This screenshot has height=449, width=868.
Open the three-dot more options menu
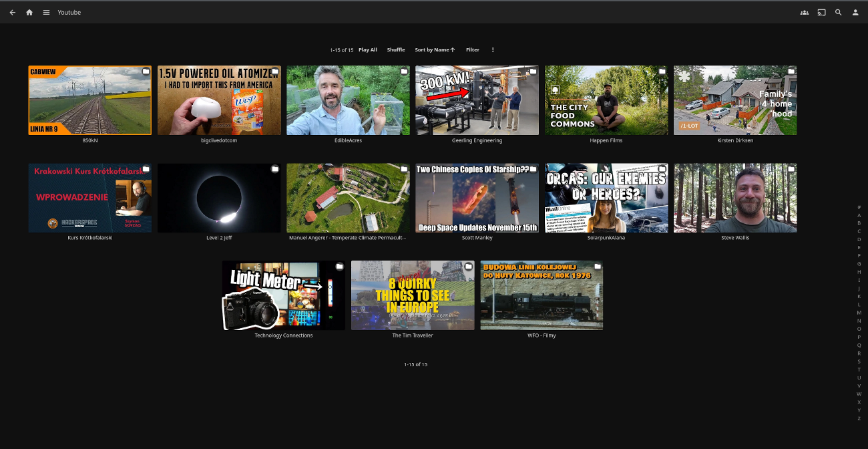pyautogui.click(x=493, y=49)
